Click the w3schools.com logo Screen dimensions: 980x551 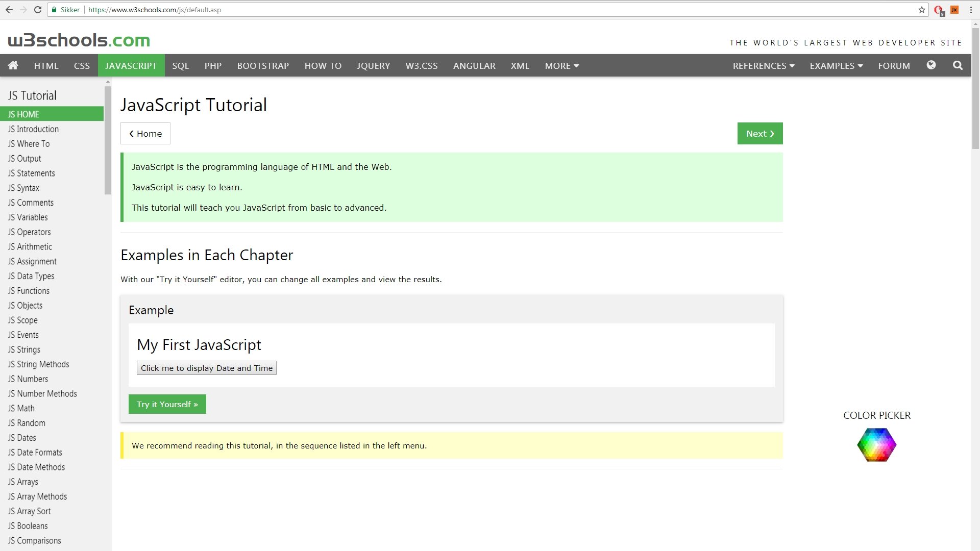tap(79, 40)
